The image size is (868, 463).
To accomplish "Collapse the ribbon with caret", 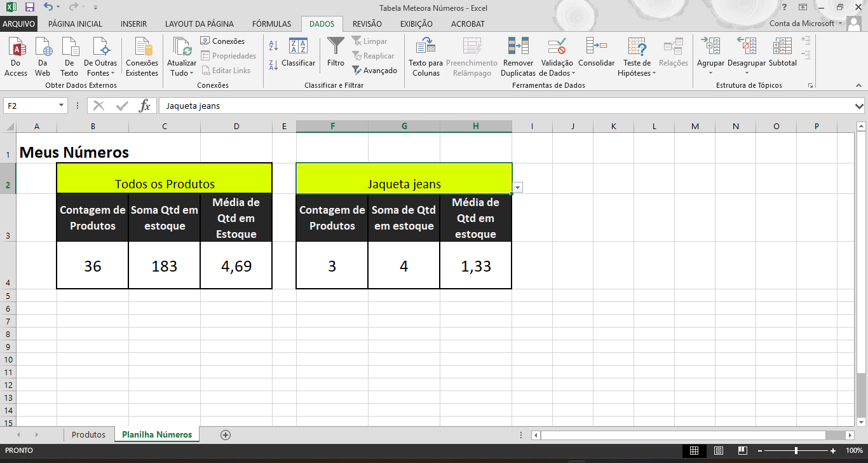I will click(859, 85).
